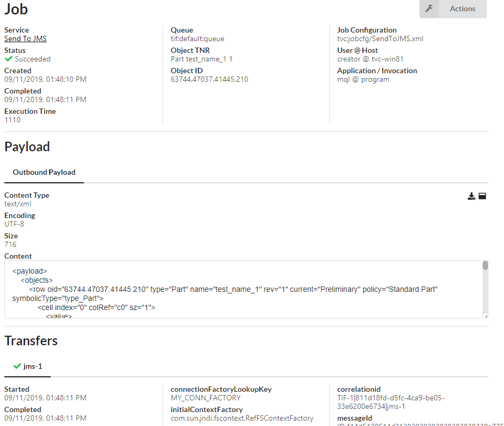Click the correlationid value under Transfers
This screenshot has width=504, height=426.
coord(391,402)
